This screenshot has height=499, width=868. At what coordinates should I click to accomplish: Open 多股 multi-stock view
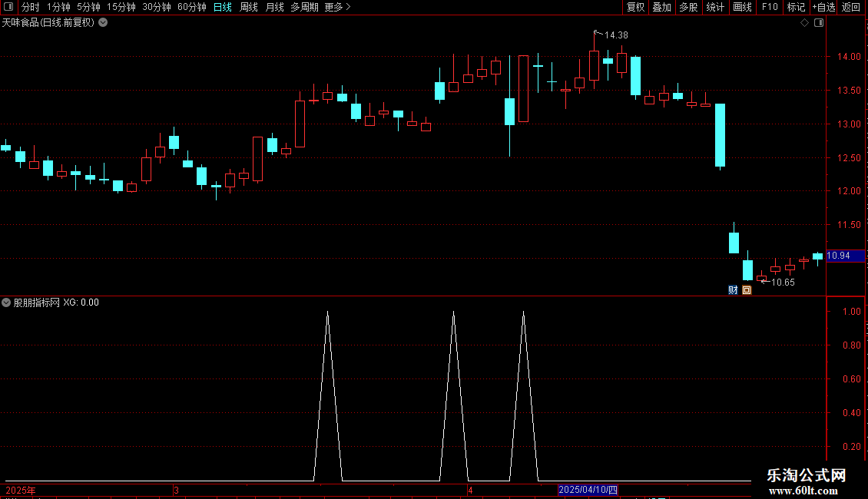click(689, 7)
